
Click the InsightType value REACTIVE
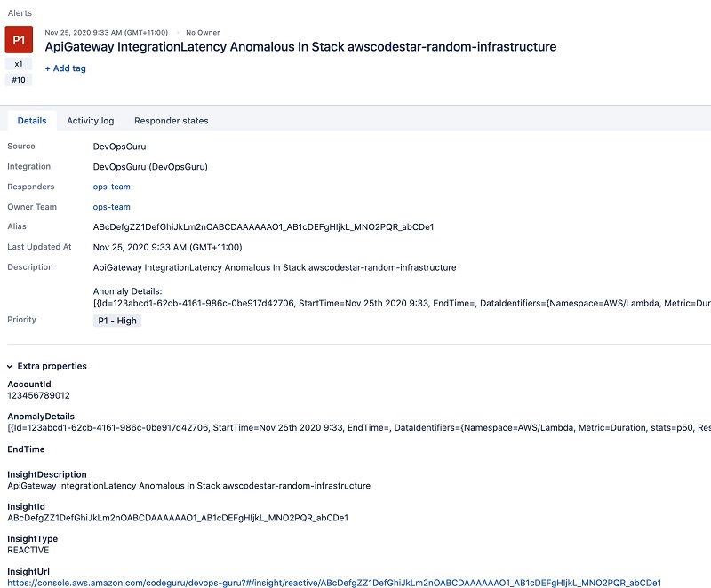tap(28, 550)
